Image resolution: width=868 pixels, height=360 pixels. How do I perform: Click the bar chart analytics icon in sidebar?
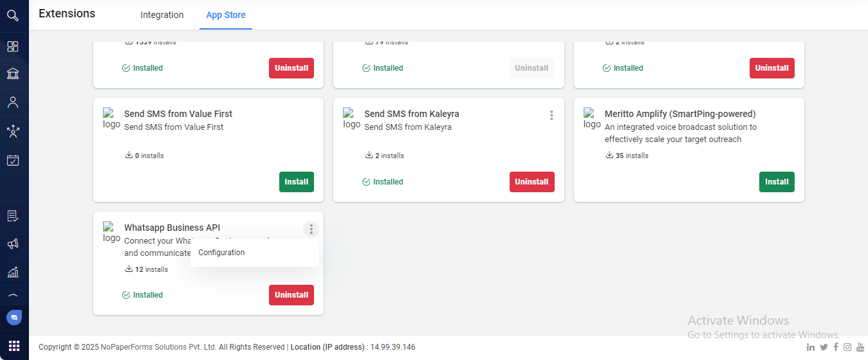pyautogui.click(x=13, y=272)
